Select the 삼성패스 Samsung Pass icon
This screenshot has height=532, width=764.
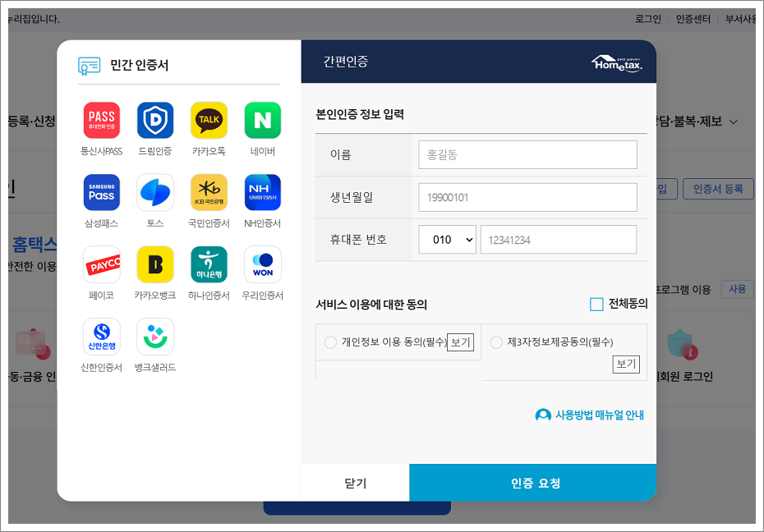(101, 192)
